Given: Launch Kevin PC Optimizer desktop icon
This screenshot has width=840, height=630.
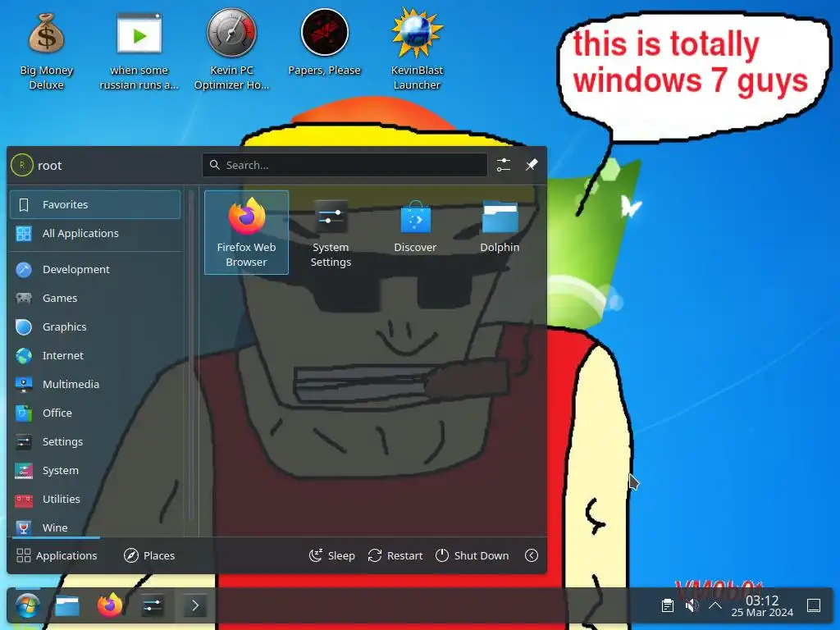Looking at the screenshot, I should pyautogui.click(x=231, y=49).
